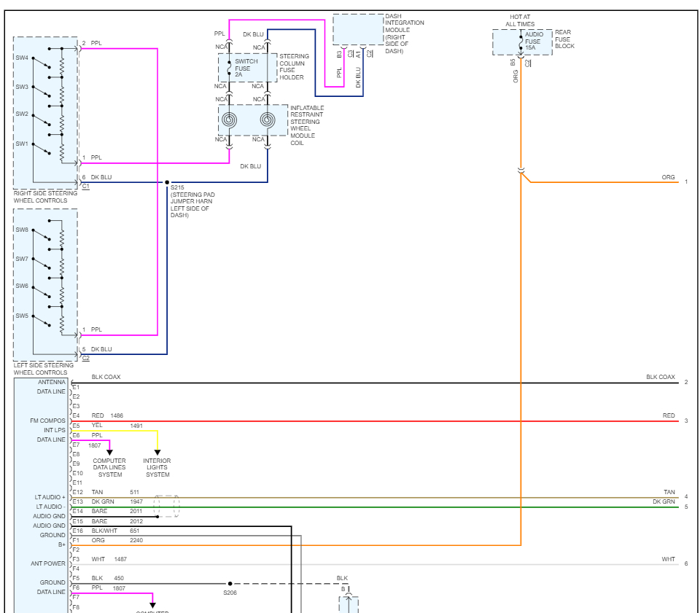700x613 pixels.
Task: Click the arrow above Computer Data Lines System
Action: click(109, 452)
